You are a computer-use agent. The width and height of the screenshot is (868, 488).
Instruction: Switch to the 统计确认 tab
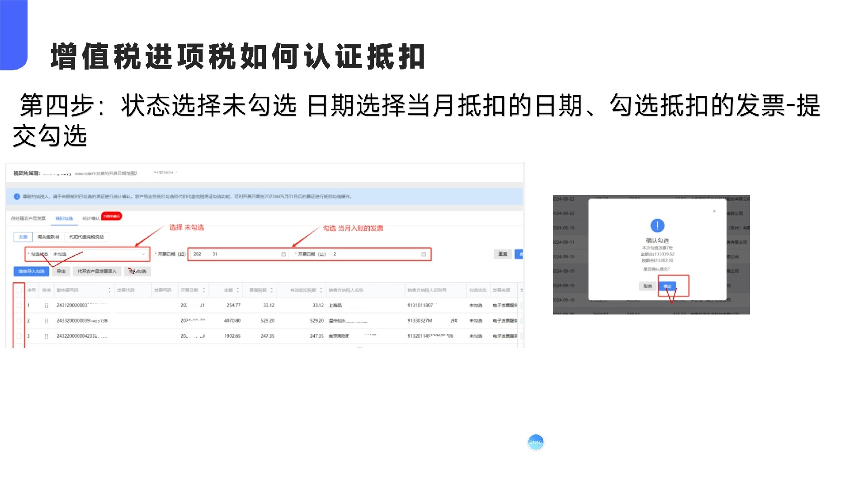coord(91,218)
